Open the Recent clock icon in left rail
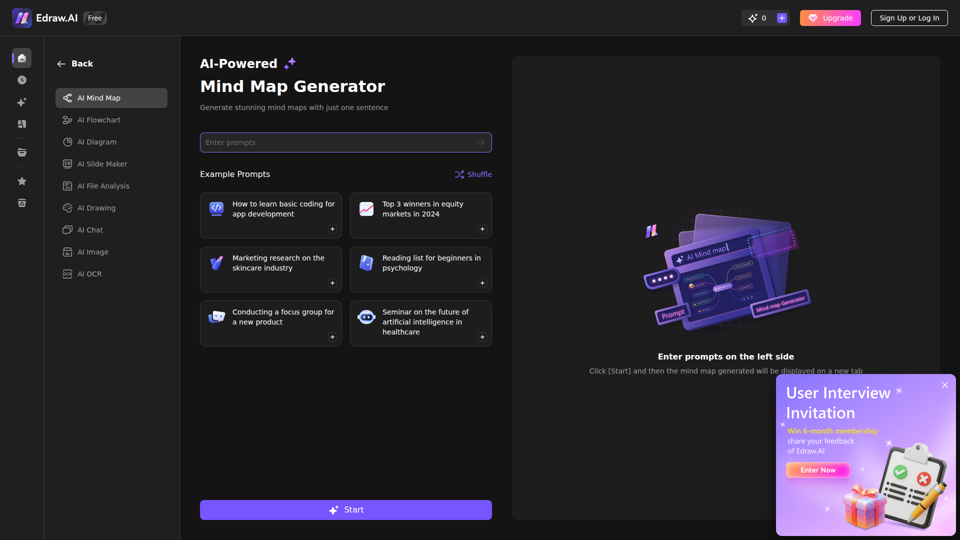 coord(21,80)
